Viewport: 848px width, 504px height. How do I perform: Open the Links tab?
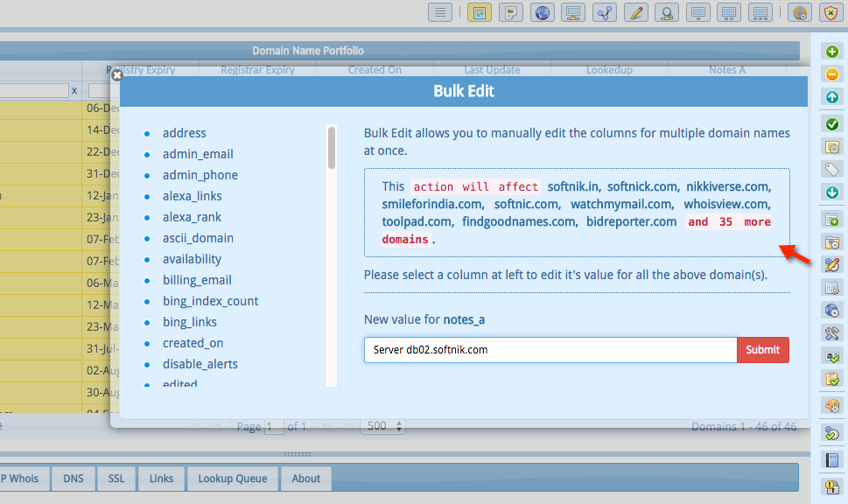coord(161,479)
